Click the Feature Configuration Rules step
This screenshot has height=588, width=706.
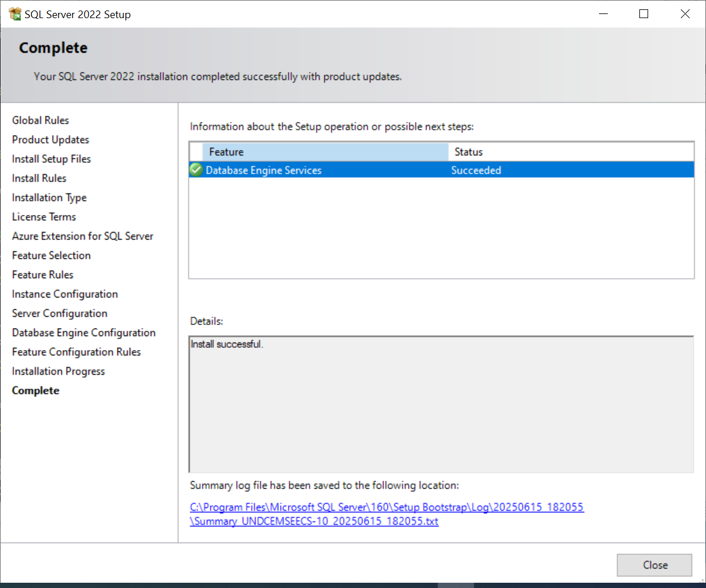pos(77,352)
